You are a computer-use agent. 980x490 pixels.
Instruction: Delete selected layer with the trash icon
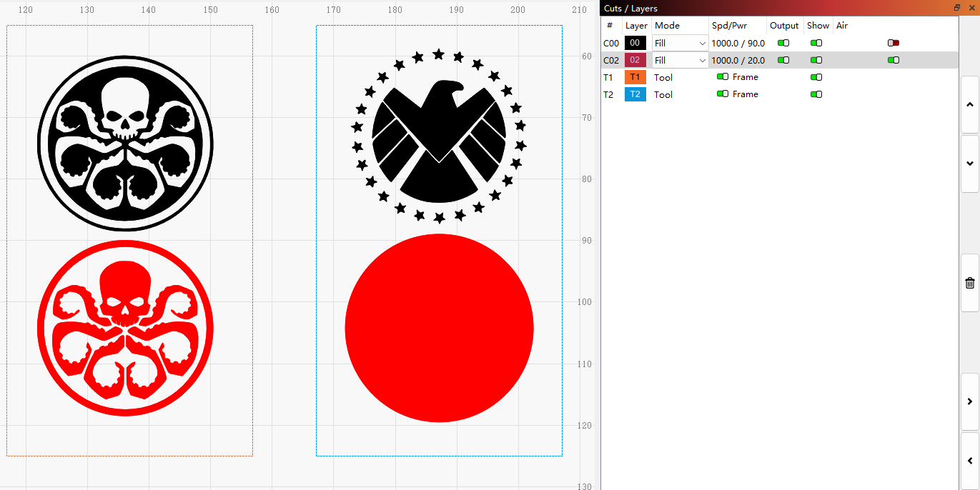(970, 283)
